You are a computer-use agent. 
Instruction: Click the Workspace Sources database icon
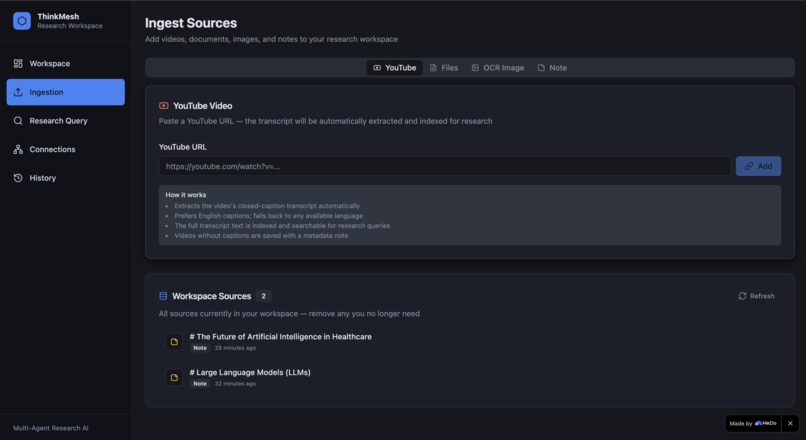[x=163, y=296]
